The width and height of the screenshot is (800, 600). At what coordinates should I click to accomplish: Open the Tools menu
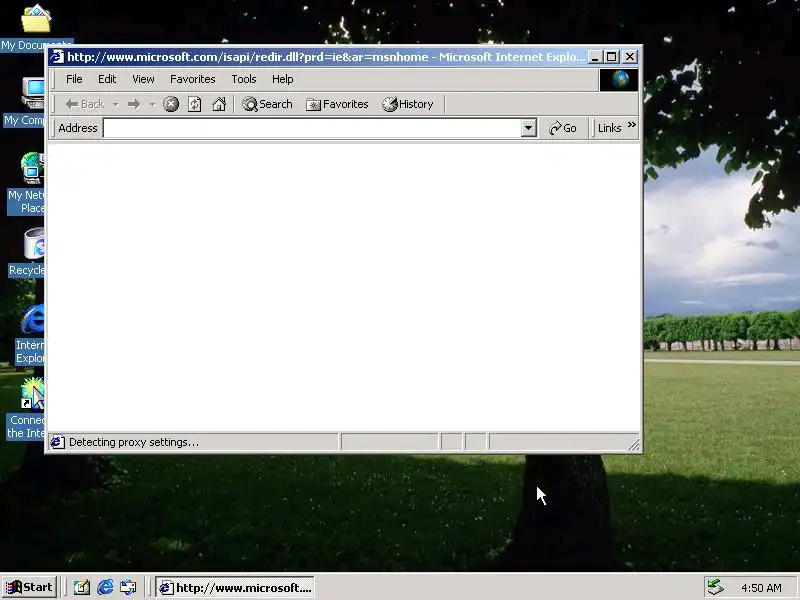[x=244, y=79]
